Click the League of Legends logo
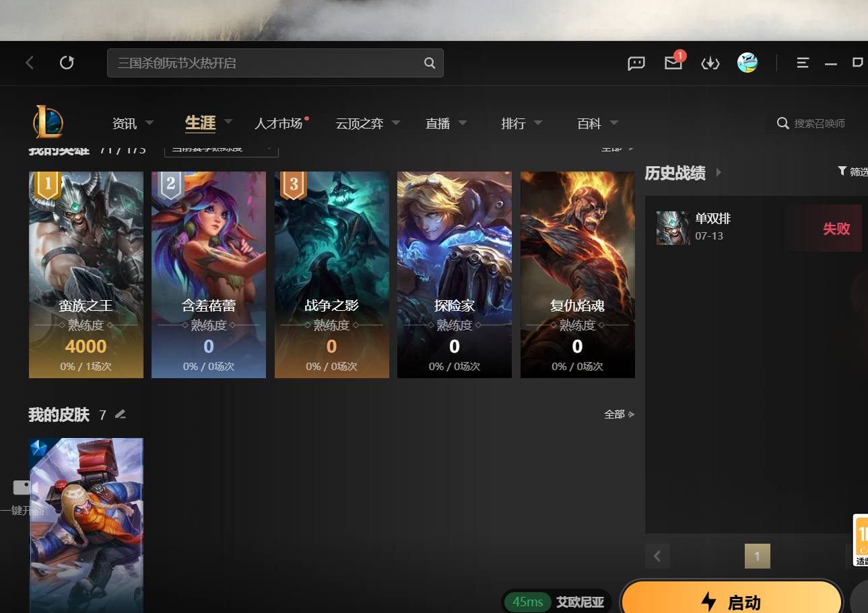868x613 pixels. click(48, 122)
